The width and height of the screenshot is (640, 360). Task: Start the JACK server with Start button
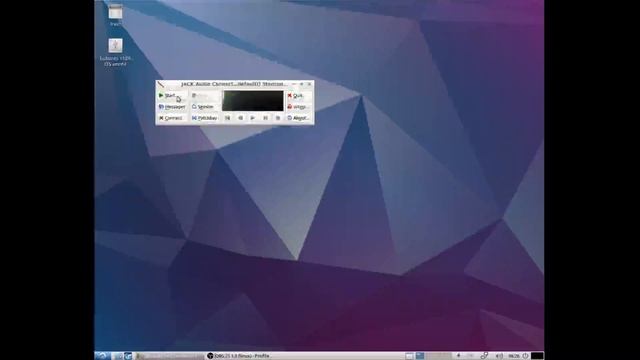pos(172,96)
